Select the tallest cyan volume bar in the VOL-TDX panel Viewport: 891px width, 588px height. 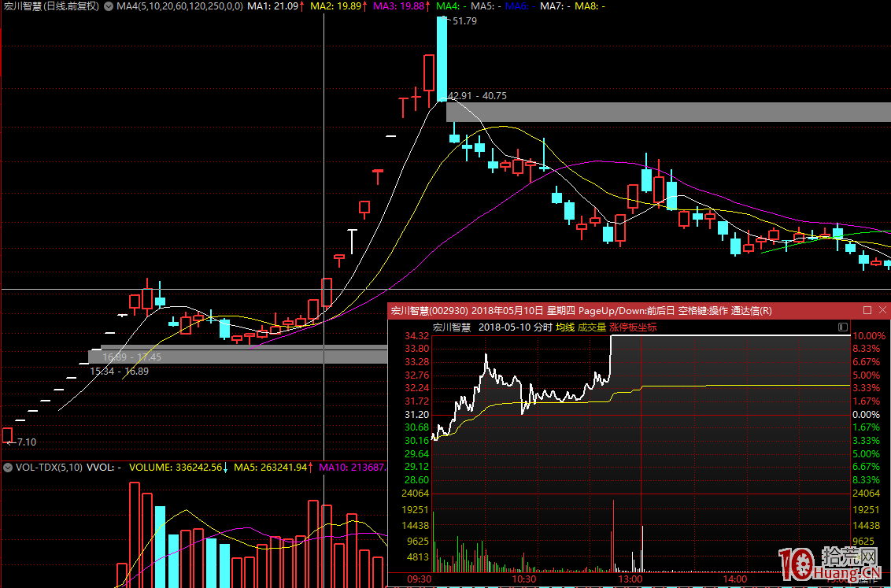click(161, 547)
